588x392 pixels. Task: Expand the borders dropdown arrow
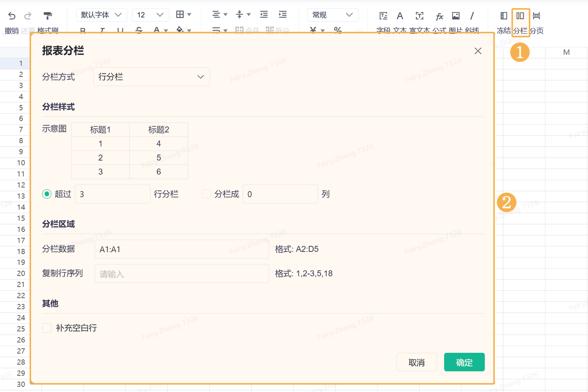coord(189,15)
